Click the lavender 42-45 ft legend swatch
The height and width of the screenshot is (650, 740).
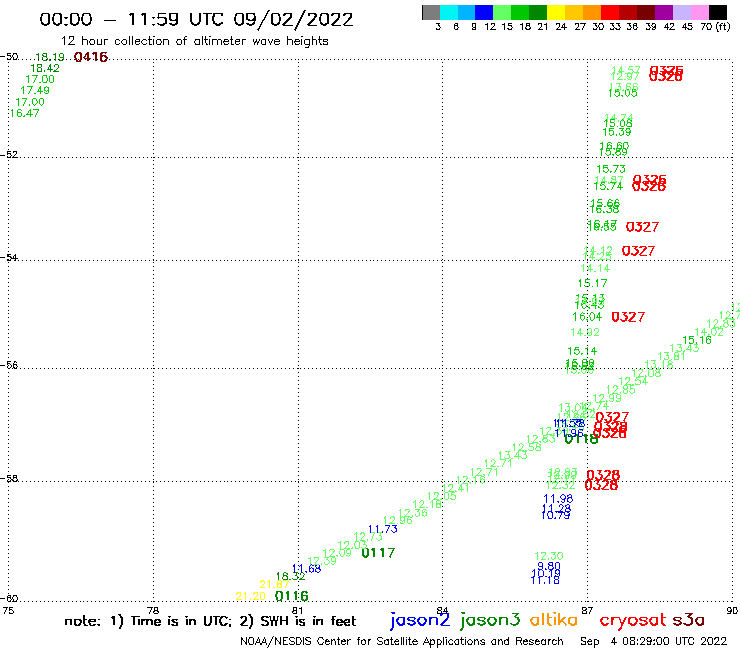click(681, 12)
